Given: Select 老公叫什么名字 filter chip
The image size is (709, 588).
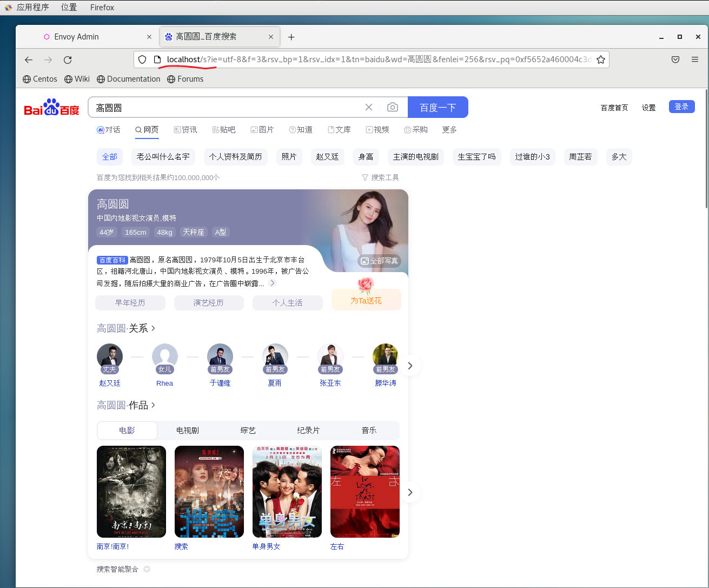Looking at the screenshot, I should (163, 157).
